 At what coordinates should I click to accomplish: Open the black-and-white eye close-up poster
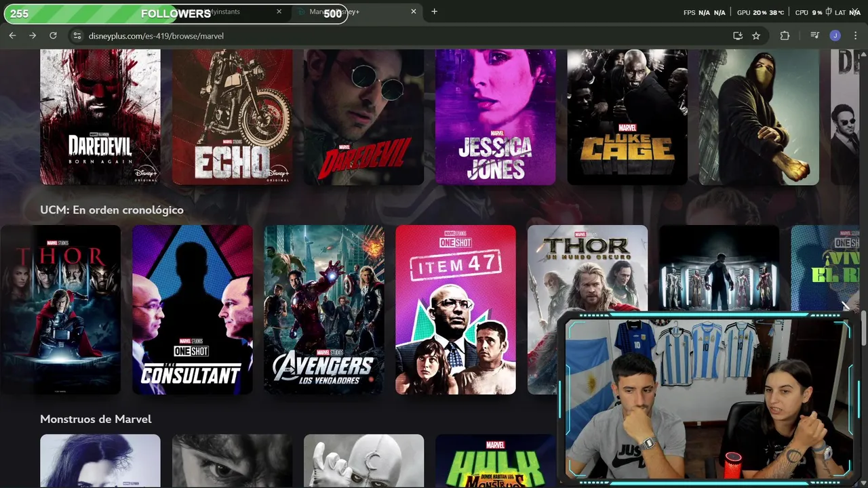[233, 461]
